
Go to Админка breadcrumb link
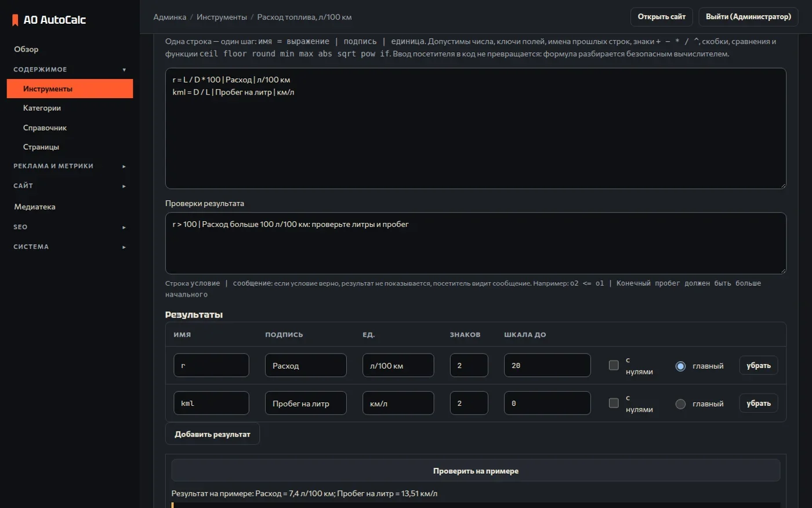click(170, 17)
